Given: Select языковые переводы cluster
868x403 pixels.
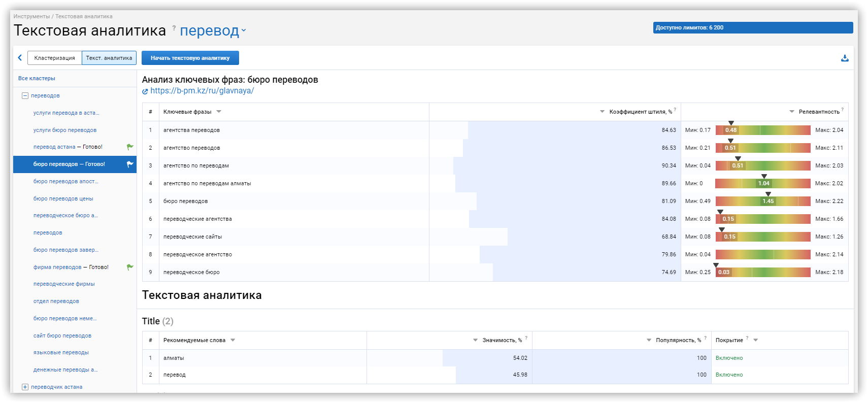Looking at the screenshot, I should click(x=61, y=352).
